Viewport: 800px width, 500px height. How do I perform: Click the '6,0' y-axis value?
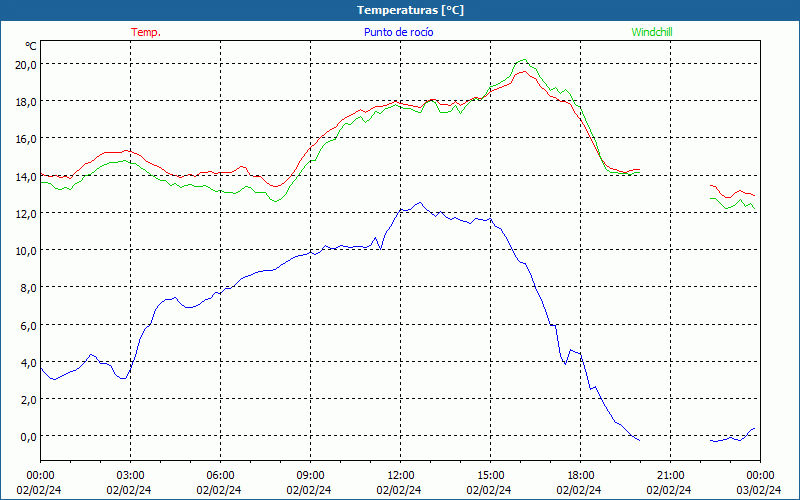tap(29, 326)
